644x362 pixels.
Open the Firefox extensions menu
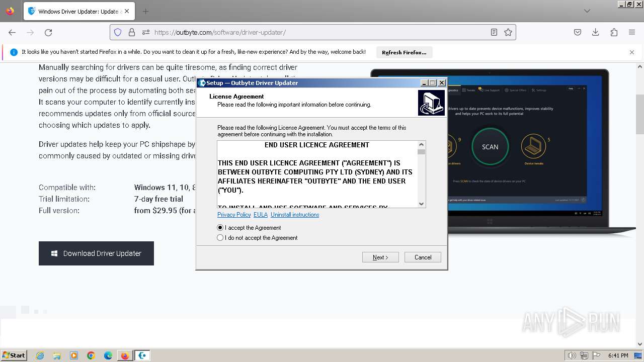tap(614, 32)
